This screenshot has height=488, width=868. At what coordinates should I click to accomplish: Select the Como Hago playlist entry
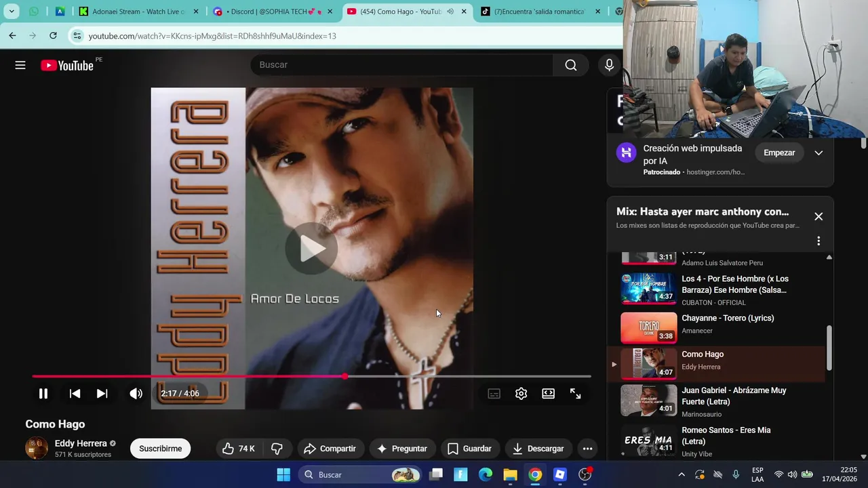pyautogui.click(x=716, y=363)
